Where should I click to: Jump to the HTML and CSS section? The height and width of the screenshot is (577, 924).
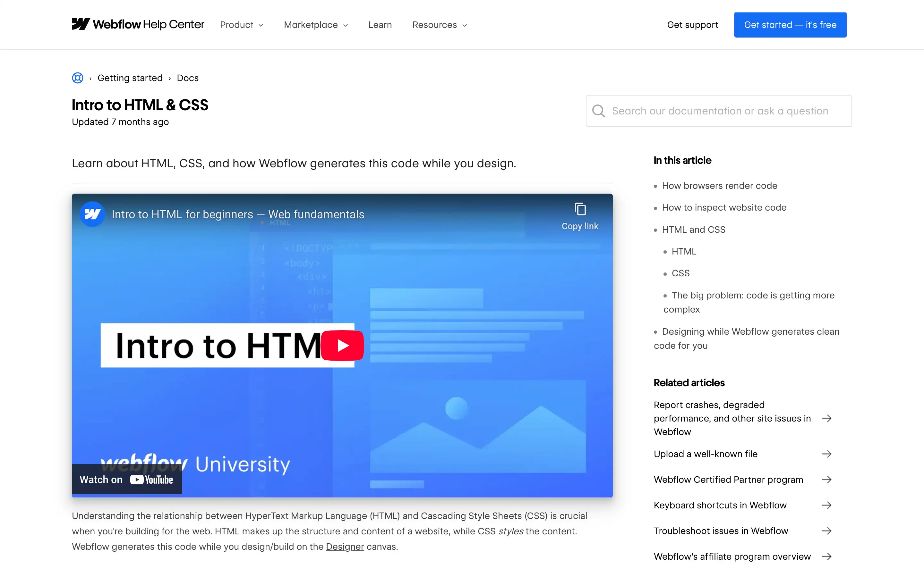click(x=693, y=229)
